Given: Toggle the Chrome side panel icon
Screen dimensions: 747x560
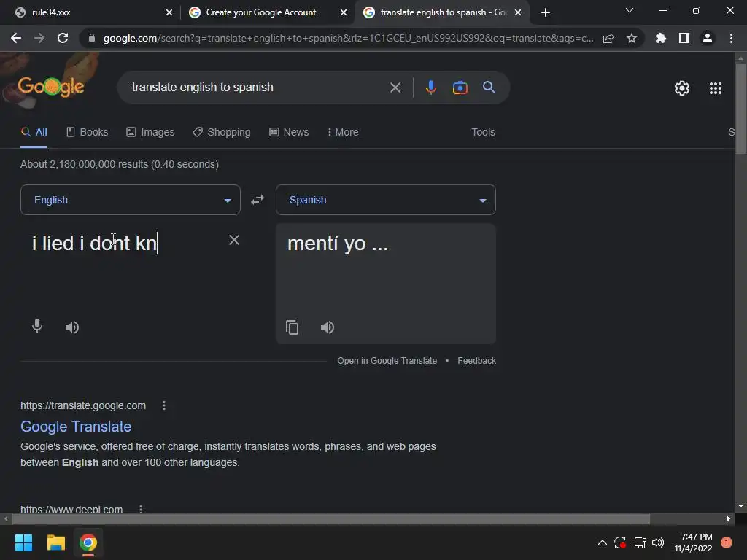Looking at the screenshot, I should pos(684,38).
